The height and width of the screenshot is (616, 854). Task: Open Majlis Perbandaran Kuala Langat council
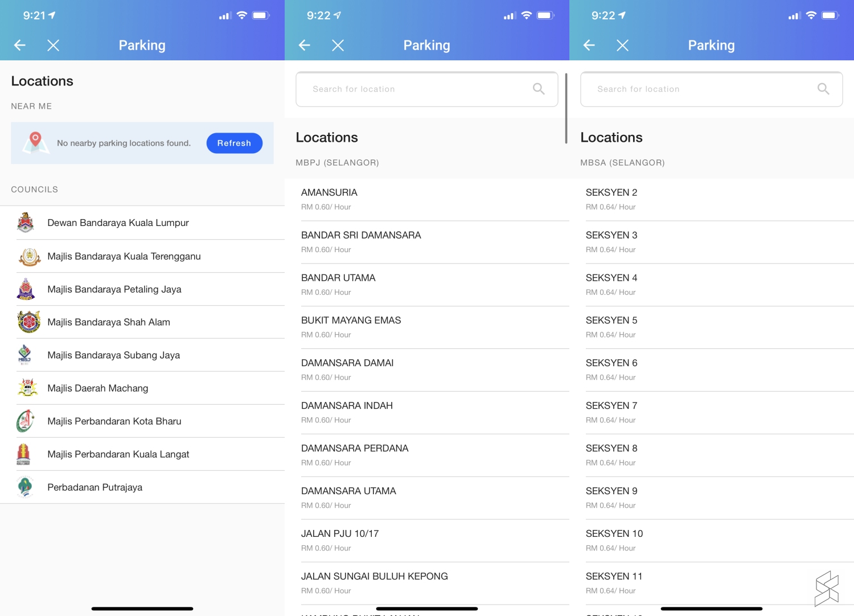pyautogui.click(x=118, y=454)
